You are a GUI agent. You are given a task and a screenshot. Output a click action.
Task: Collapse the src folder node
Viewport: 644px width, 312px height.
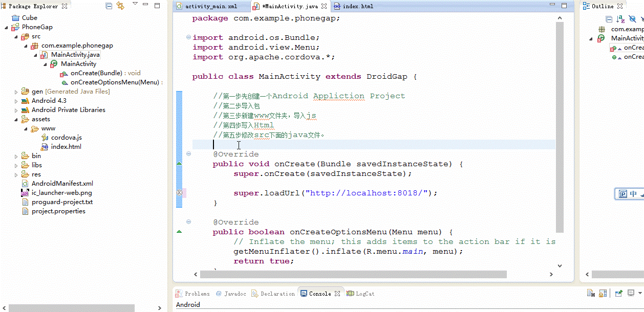click(16, 36)
